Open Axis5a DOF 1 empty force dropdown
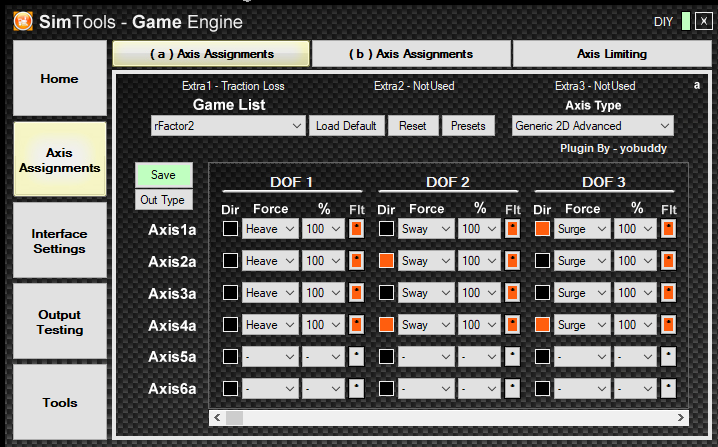The height and width of the screenshot is (447, 718). click(x=270, y=356)
